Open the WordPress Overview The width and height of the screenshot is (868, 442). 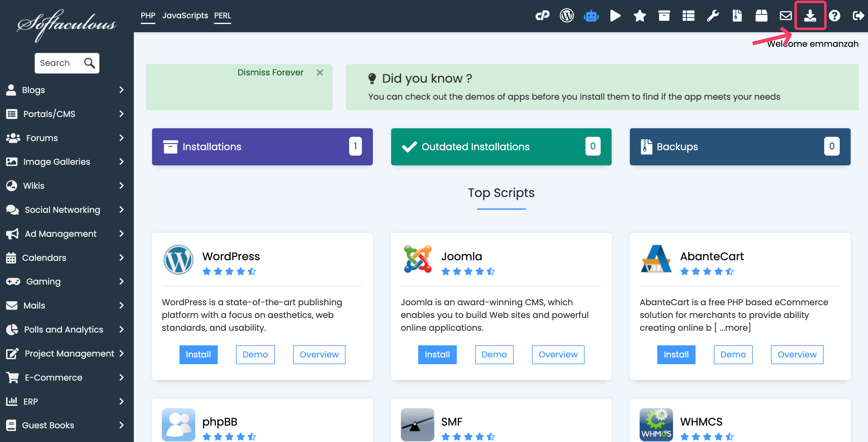(x=319, y=354)
